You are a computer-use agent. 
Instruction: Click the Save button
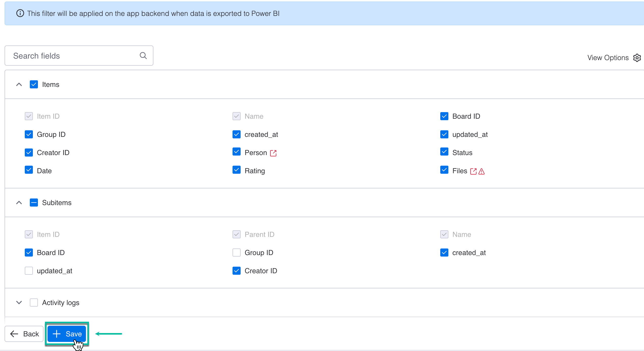pyautogui.click(x=67, y=334)
